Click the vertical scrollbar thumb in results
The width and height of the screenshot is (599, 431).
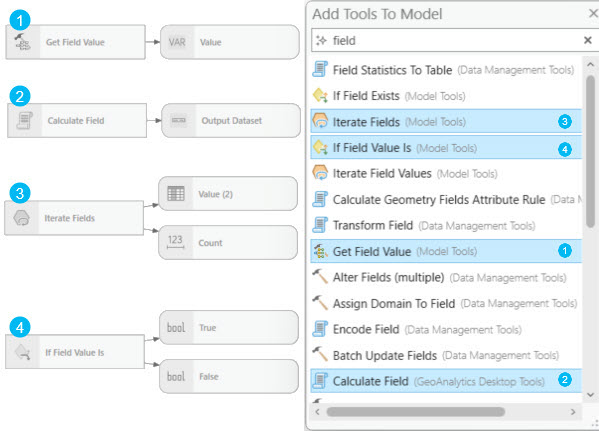[x=590, y=152]
